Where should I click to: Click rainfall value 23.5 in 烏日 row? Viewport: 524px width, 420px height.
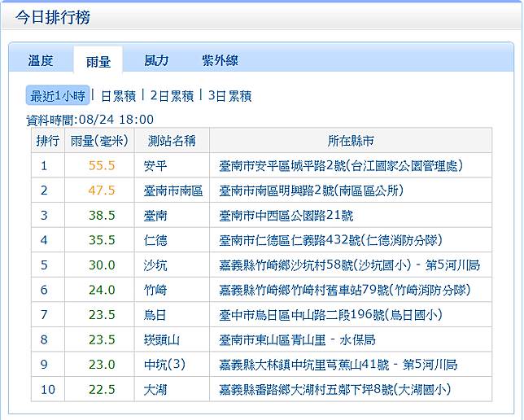click(102, 315)
